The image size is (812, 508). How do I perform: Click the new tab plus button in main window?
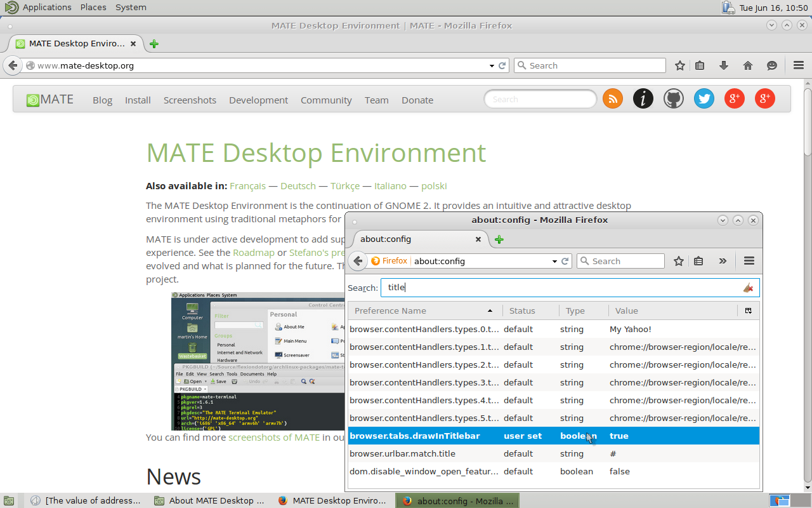pyautogui.click(x=154, y=44)
